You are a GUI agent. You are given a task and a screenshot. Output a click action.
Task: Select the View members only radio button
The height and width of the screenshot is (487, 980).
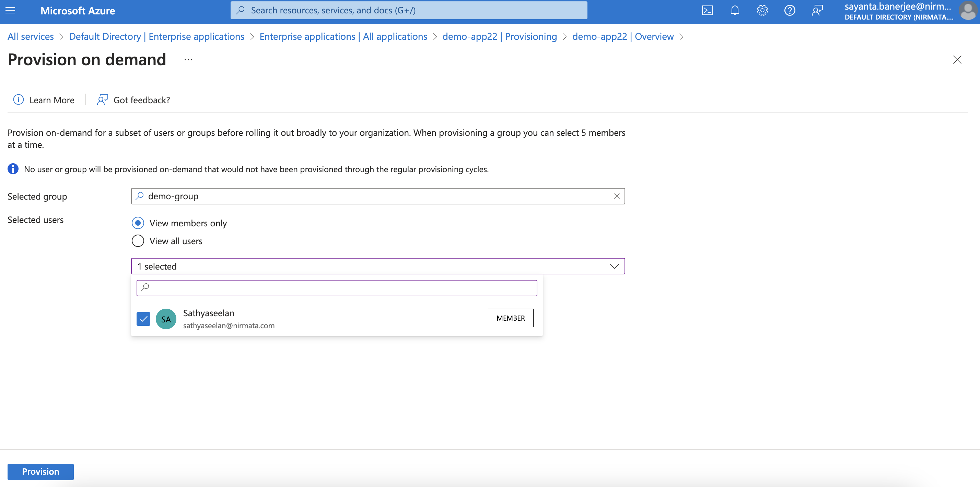click(138, 223)
